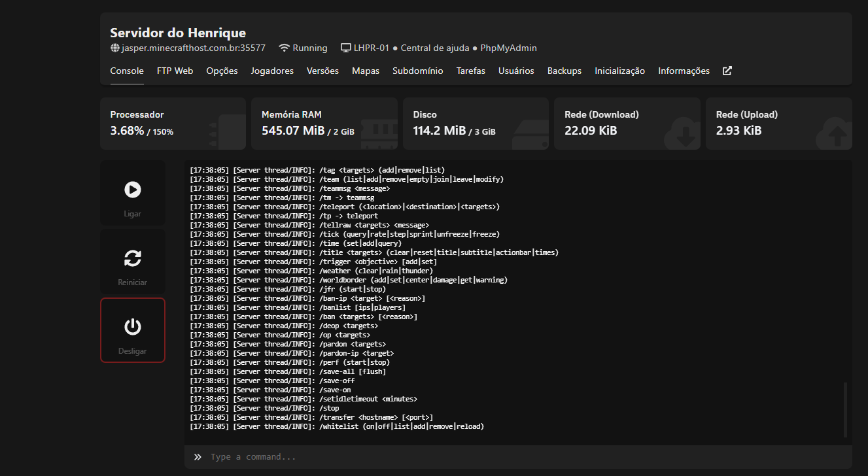The width and height of the screenshot is (868, 476).
Task: Click the wifi Running status icon
Action: click(x=284, y=48)
